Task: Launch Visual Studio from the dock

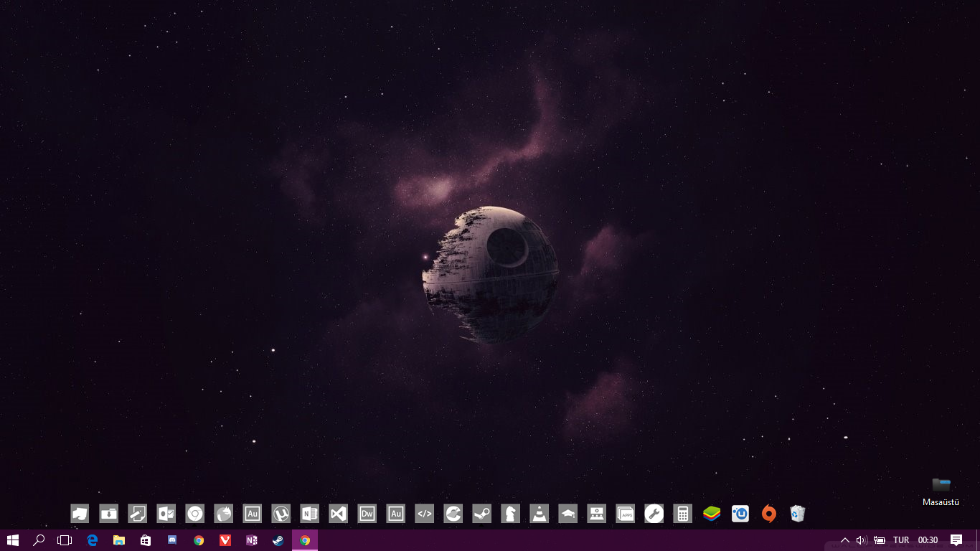Action: [x=338, y=513]
